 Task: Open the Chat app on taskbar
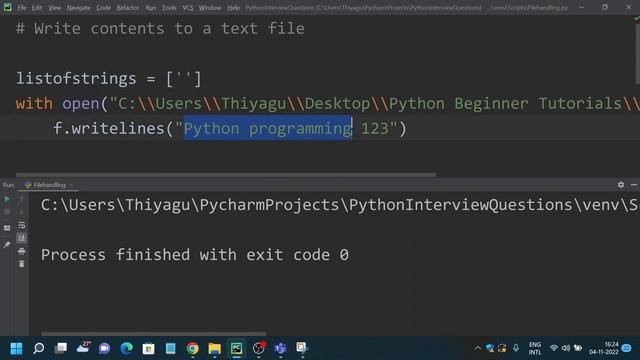[104, 349]
